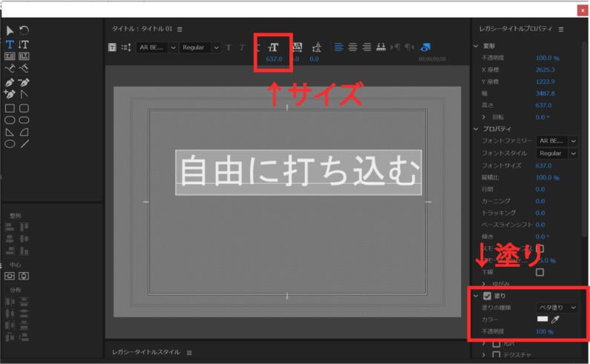Select the arrow Selection tool
The height and width of the screenshot is (364, 590).
tap(10, 30)
